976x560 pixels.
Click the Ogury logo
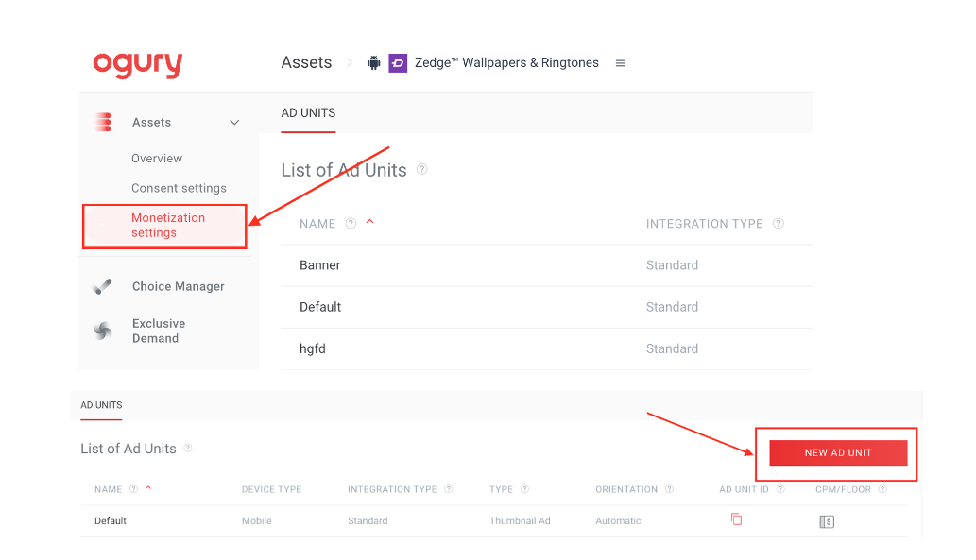click(137, 64)
